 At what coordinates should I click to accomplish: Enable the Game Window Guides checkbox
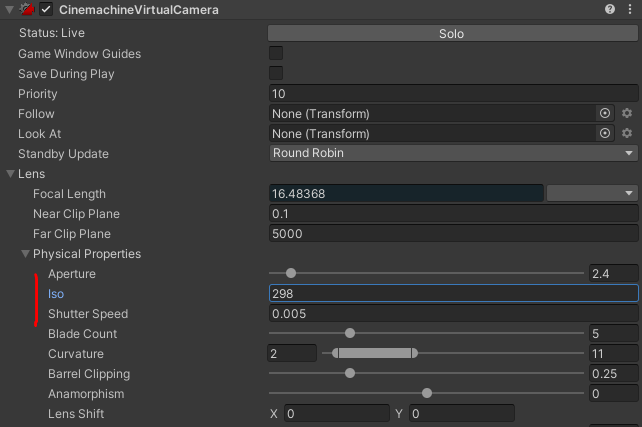tap(276, 54)
